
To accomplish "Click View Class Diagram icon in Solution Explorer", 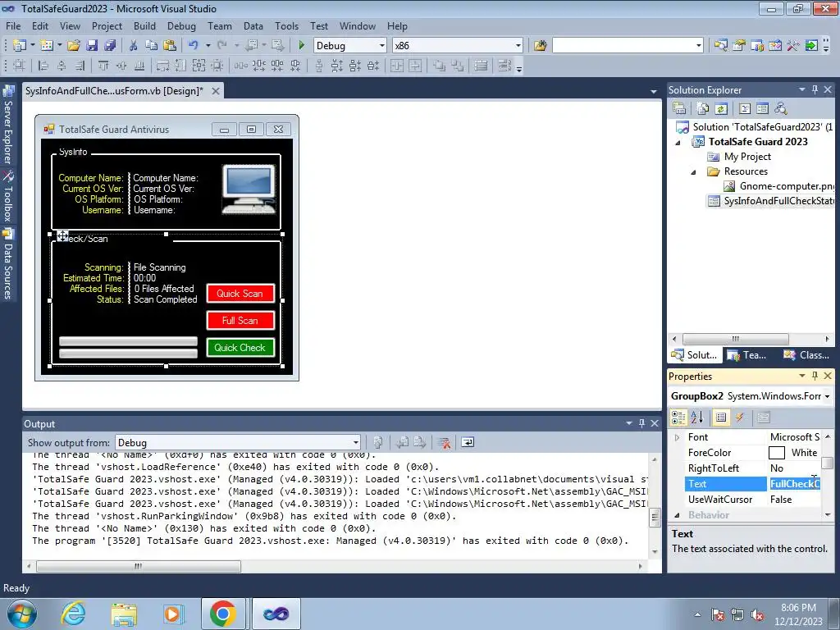I will click(781, 109).
